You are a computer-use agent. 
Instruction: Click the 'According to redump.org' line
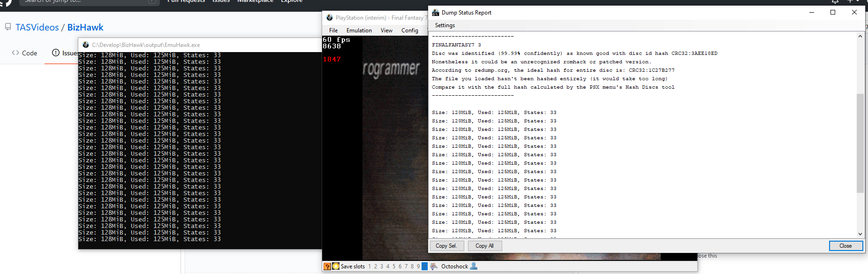[553, 70]
